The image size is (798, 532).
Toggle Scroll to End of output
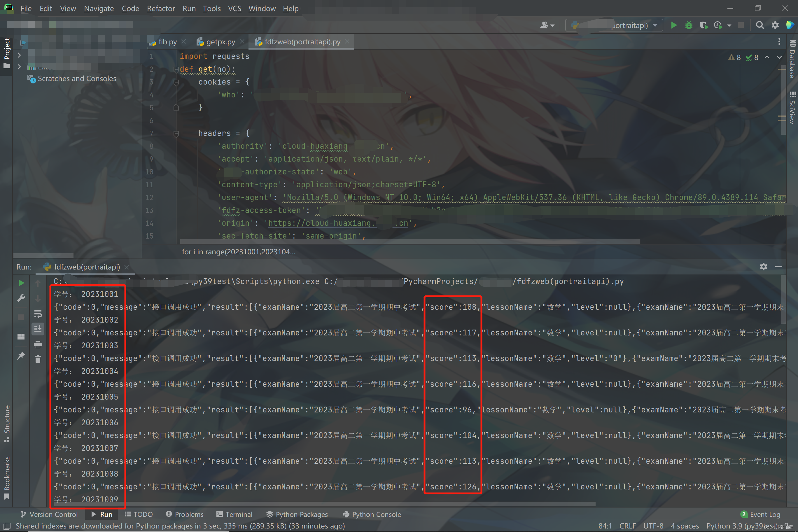pyautogui.click(x=38, y=328)
